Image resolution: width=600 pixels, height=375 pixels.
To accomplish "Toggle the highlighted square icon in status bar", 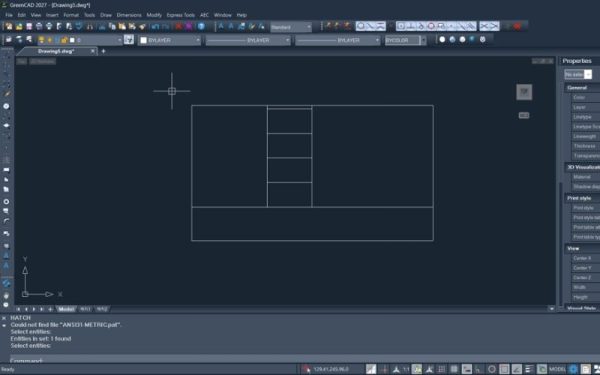I will click(x=504, y=369).
